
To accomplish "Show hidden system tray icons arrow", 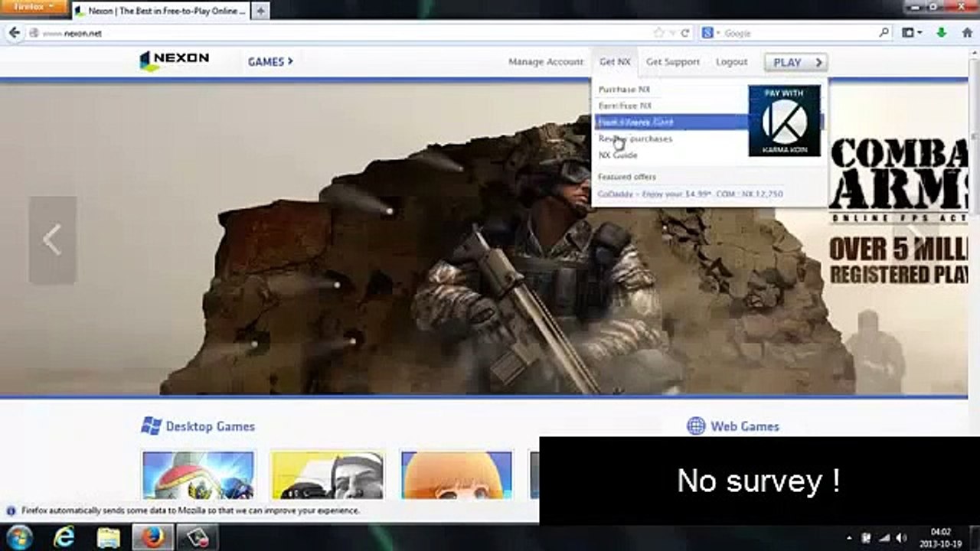I will click(848, 538).
